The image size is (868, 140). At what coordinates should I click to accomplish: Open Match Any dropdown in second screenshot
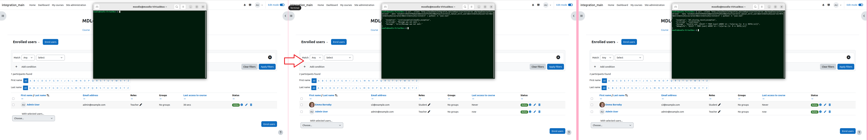click(316, 57)
